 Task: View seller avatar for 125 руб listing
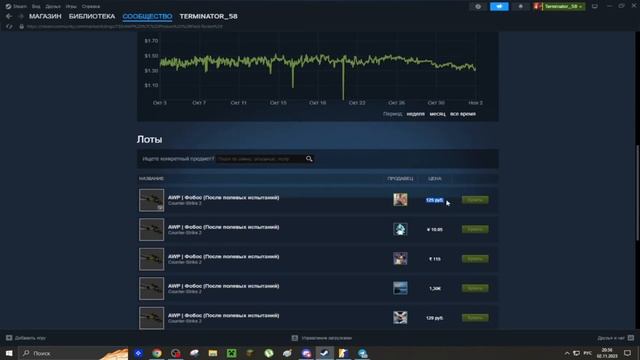tap(400, 200)
